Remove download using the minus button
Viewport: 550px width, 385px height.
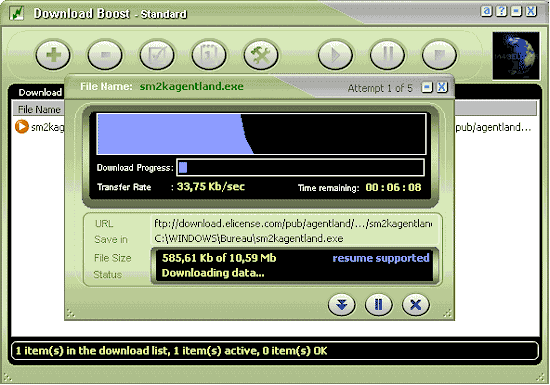coord(105,55)
